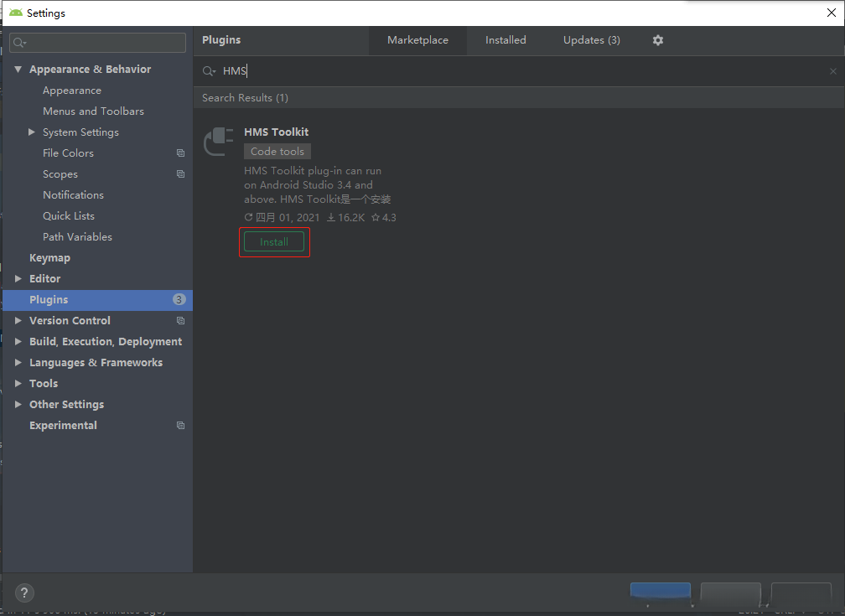Expand the Editor section arrow

[x=18, y=278]
